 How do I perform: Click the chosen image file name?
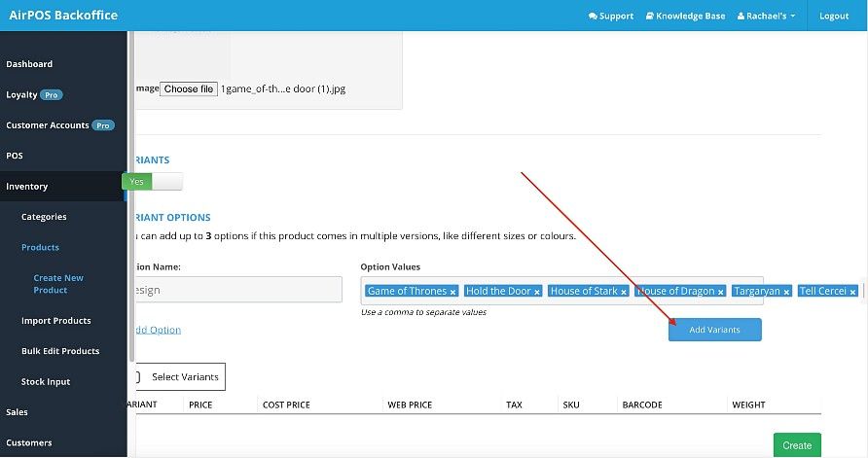tap(283, 89)
